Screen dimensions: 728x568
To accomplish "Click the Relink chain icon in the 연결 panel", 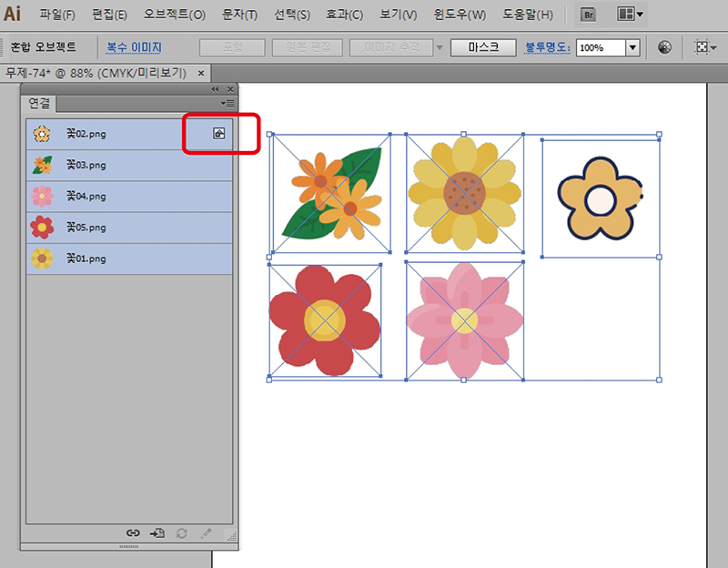I will tap(133, 533).
